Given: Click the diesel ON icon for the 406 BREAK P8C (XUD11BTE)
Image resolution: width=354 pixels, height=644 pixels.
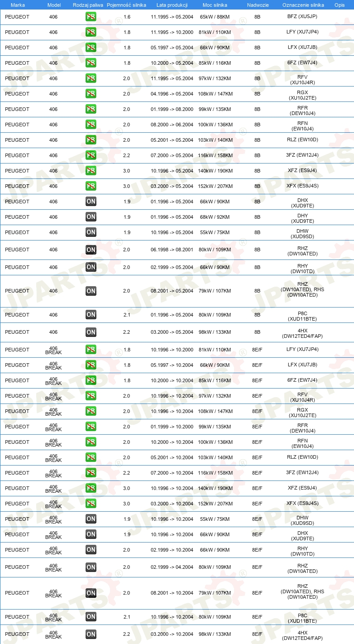Looking at the screenshot, I should [x=91, y=617].
